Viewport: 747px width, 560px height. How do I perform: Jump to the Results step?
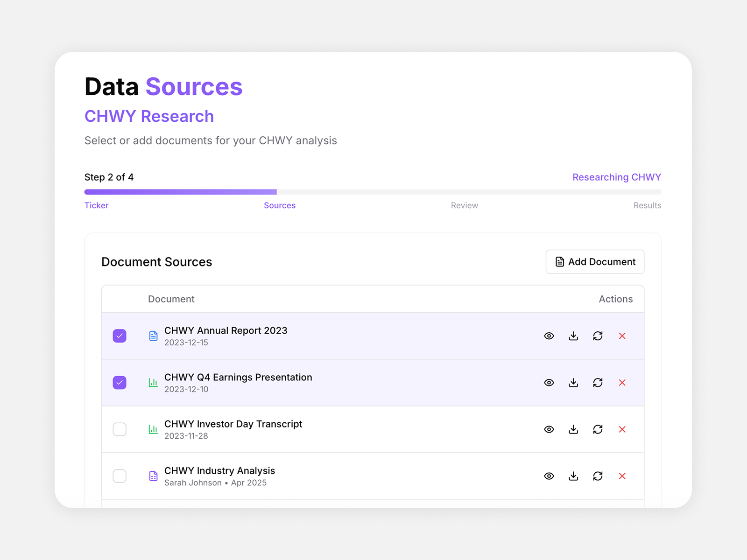(x=647, y=205)
